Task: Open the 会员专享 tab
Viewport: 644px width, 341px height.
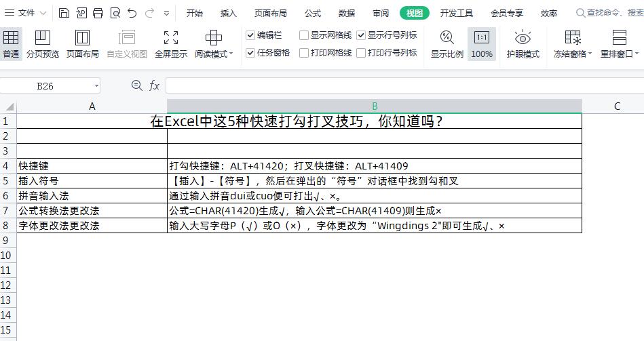Action: 507,13
